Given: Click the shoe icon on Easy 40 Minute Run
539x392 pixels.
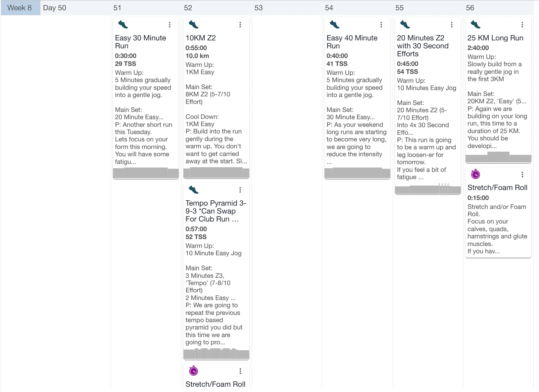Looking at the screenshot, I should (334, 24).
